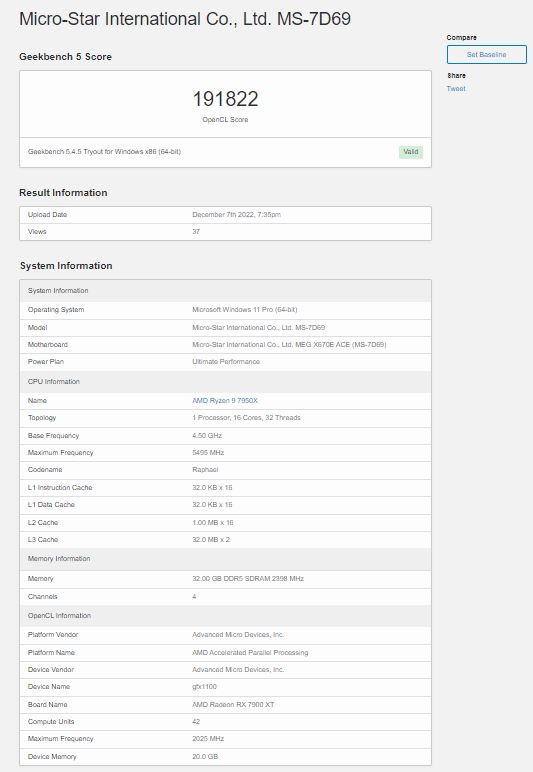Click the Motherboard MEG X670E ACE value
Viewport: 533px width, 772px height.
tap(289, 345)
